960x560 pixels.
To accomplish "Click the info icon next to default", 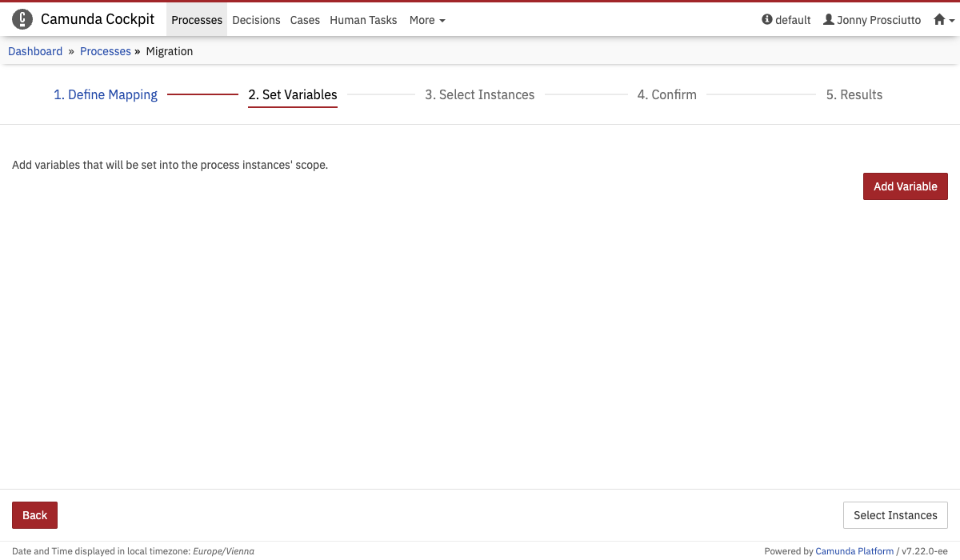I will coord(767,19).
